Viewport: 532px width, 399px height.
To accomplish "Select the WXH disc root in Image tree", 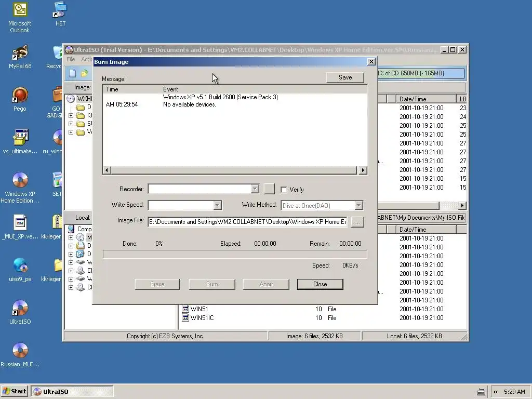I will 79,98.
